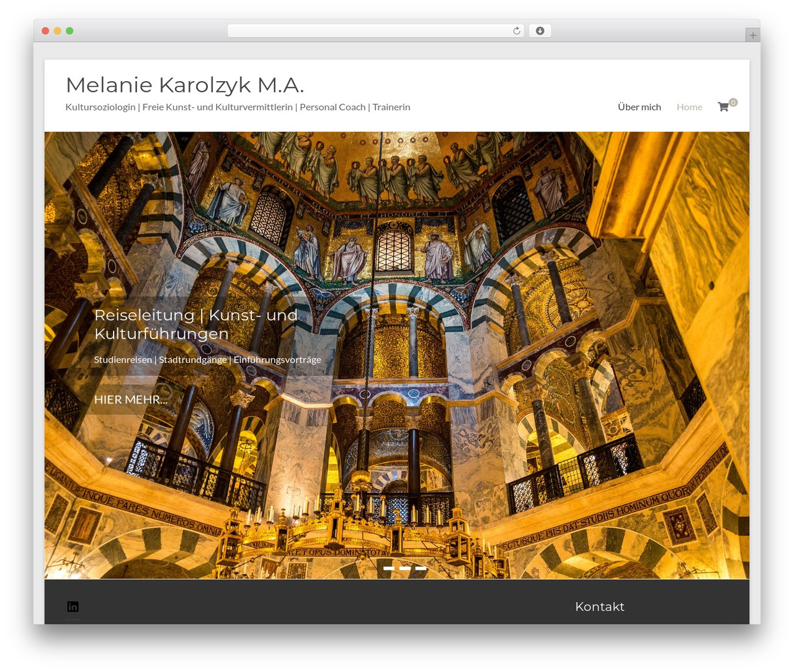794x672 pixels.
Task: Click the Kultursoziologin tagline text
Action: click(238, 107)
